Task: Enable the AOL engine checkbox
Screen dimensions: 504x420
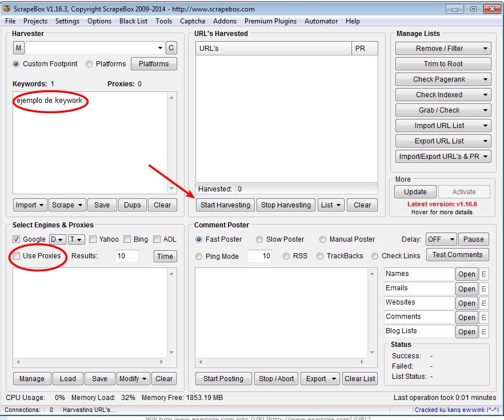Action: 157,239
